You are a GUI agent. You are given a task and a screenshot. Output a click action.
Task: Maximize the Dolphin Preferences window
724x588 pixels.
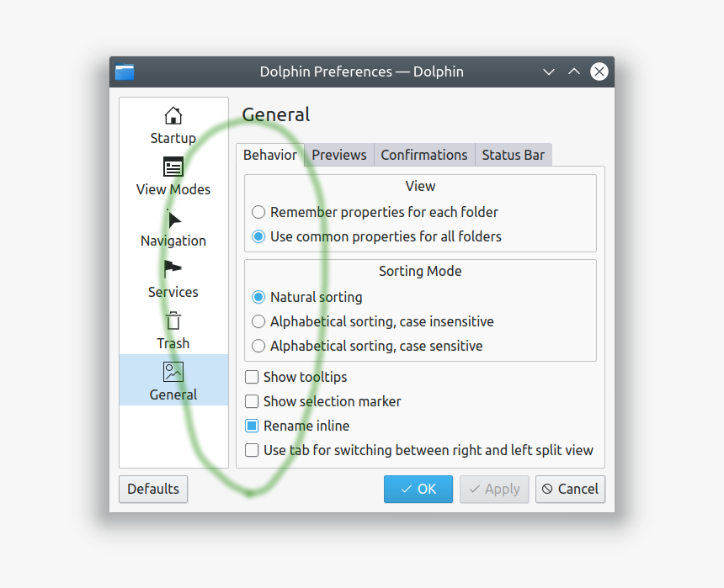coord(574,72)
